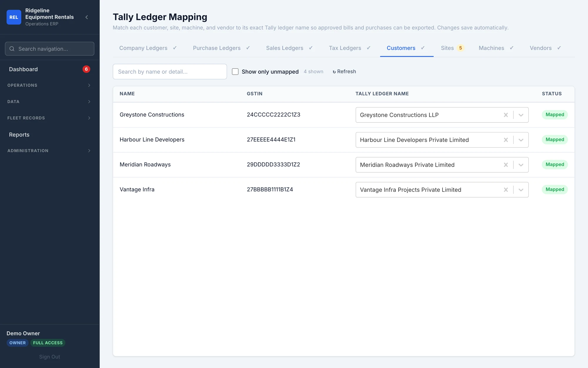588x368 pixels.
Task: Switch to the Purchase Ledgers tab
Action: coord(221,48)
